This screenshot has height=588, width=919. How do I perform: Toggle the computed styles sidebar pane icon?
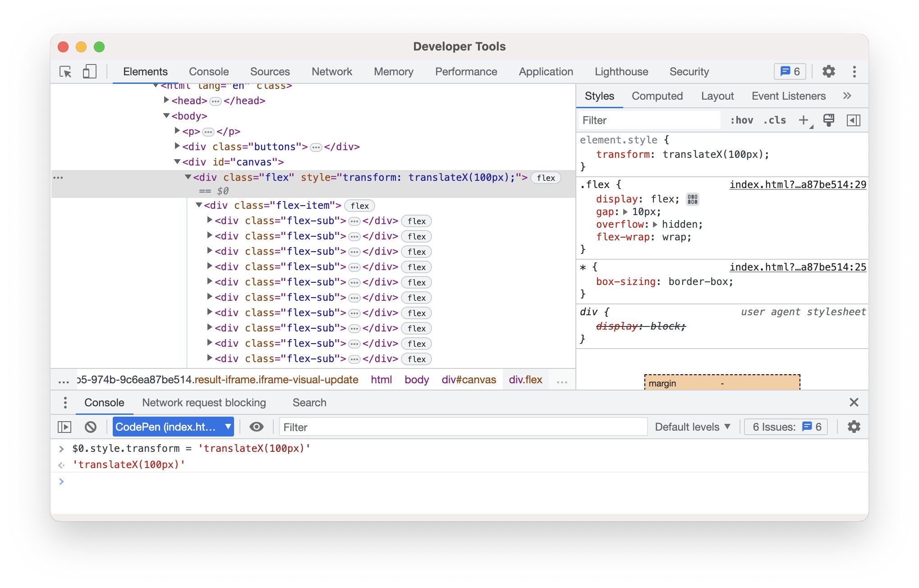coord(854,120)
